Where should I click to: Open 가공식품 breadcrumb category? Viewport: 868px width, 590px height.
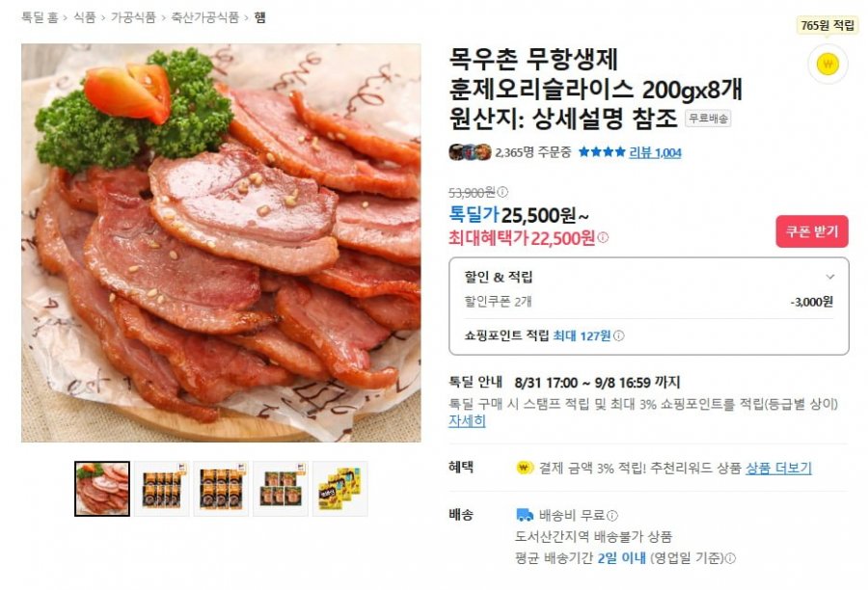pyautogui.click(x=133, y=17)
